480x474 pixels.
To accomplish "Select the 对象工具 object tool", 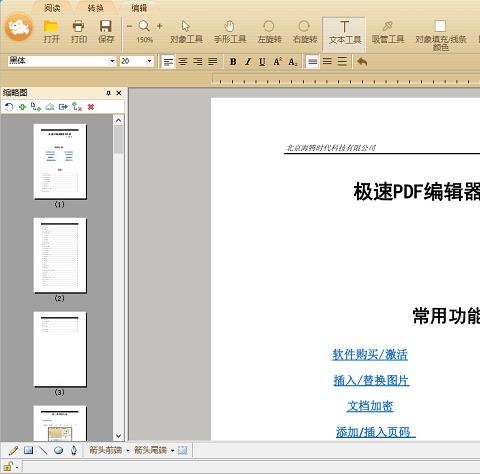I will (x=186, y=32).
